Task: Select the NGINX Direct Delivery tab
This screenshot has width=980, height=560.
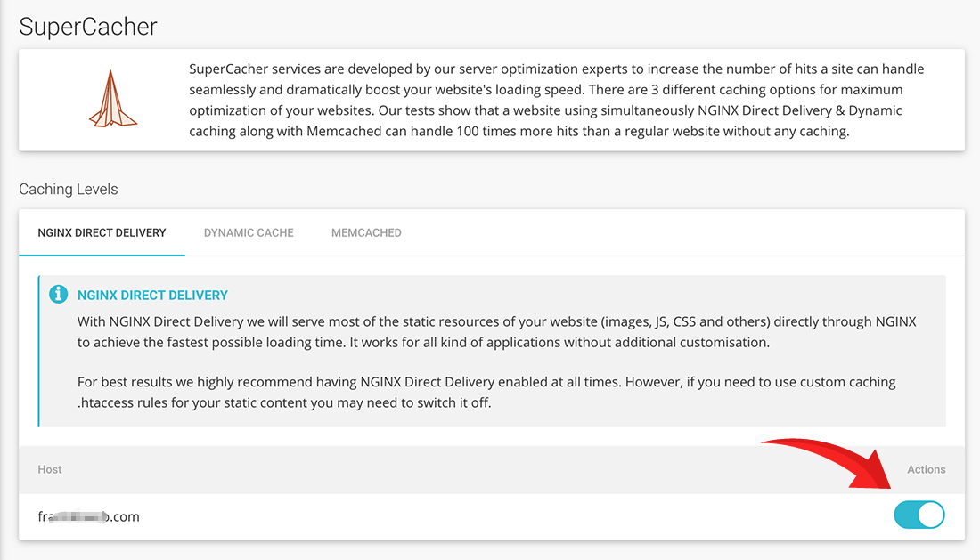Action: click(102, 233)
